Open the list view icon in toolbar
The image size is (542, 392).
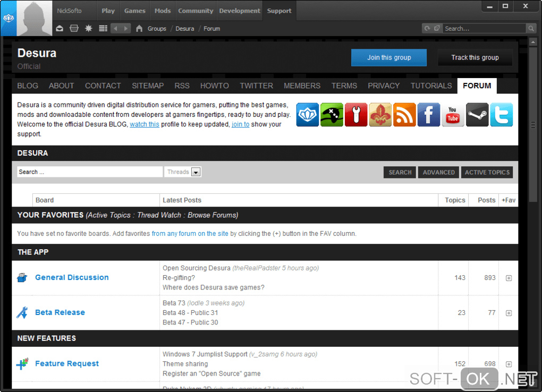point(103,28)
